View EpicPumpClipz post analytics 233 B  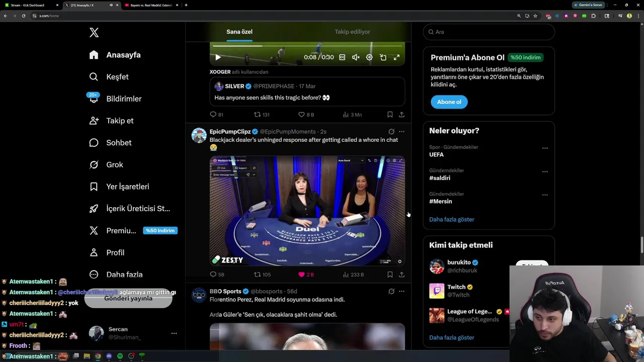point(353,275)
